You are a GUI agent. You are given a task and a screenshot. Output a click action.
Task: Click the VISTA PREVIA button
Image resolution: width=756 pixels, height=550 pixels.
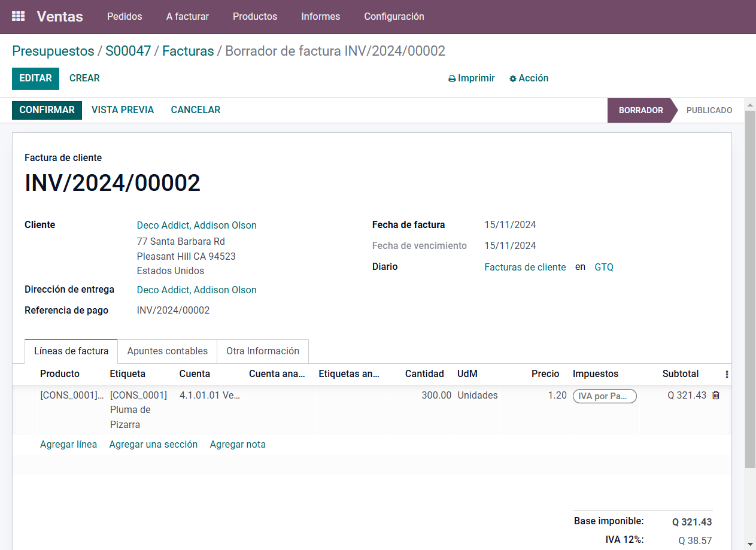123,110
